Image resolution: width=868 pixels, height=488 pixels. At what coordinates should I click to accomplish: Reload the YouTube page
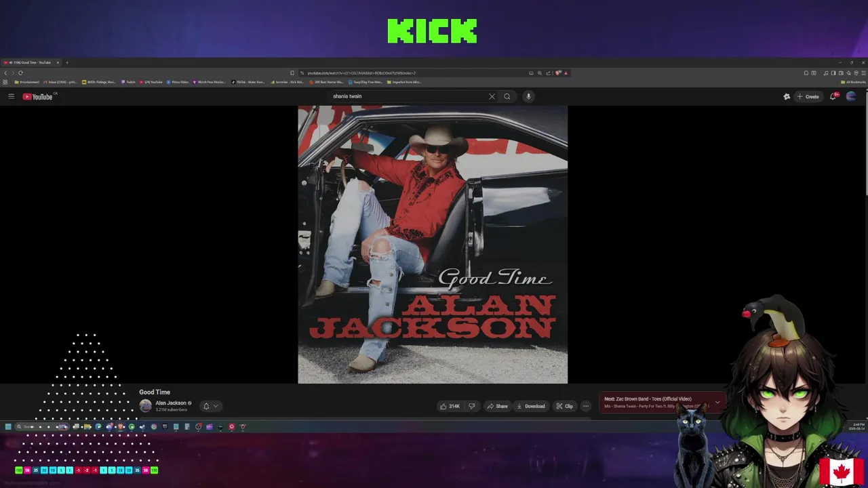point(20,73)
